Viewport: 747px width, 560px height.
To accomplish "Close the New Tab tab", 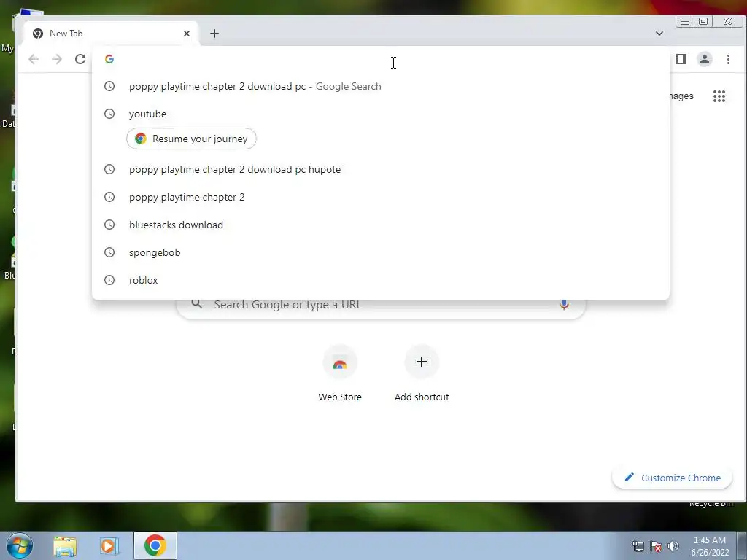I will point(187,34).
